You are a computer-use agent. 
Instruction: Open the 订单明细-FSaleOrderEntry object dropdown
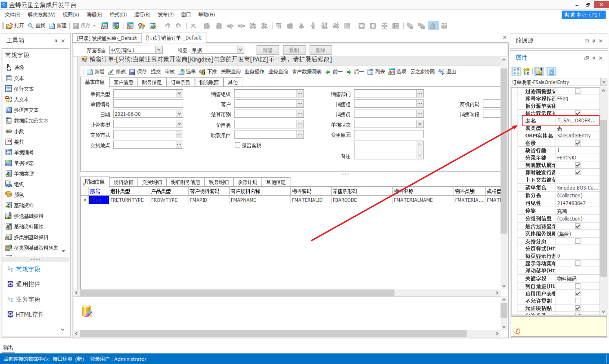[603, 82]
